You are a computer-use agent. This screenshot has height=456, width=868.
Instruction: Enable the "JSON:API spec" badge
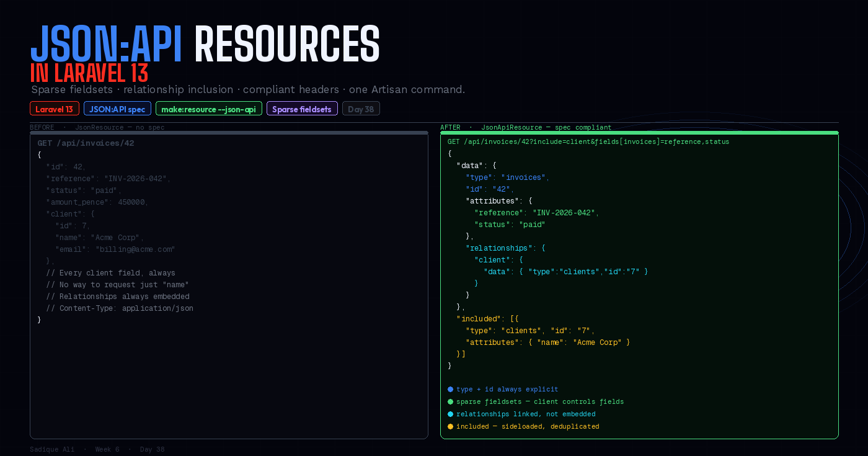[117, 108]
